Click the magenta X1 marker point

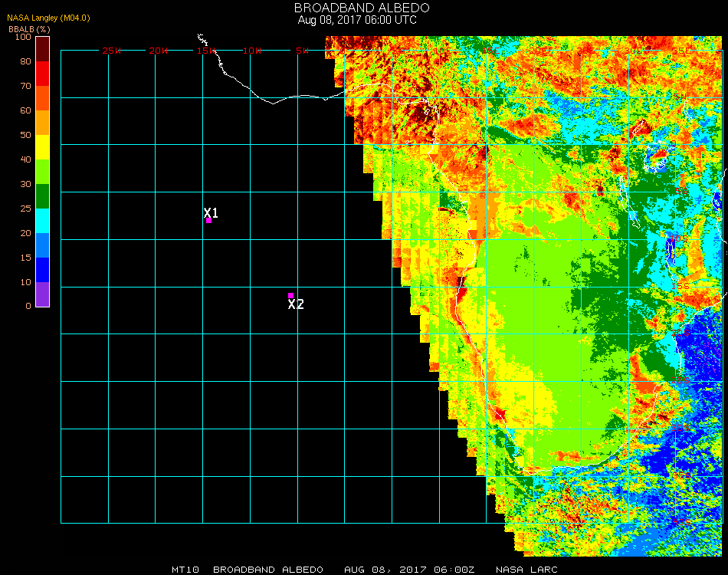(x=208, y=220)
